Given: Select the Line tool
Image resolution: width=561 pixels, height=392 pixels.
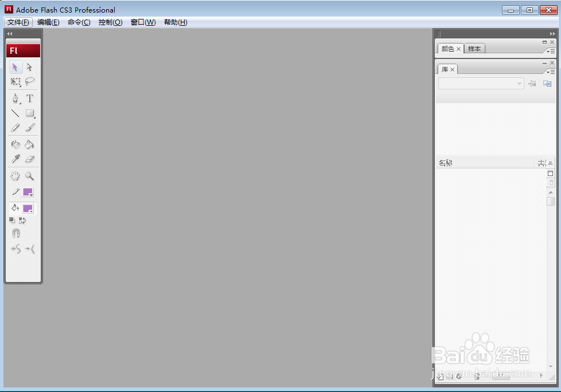Looking at the screenshot, I should pyautogui.click(x=15, y=113).
